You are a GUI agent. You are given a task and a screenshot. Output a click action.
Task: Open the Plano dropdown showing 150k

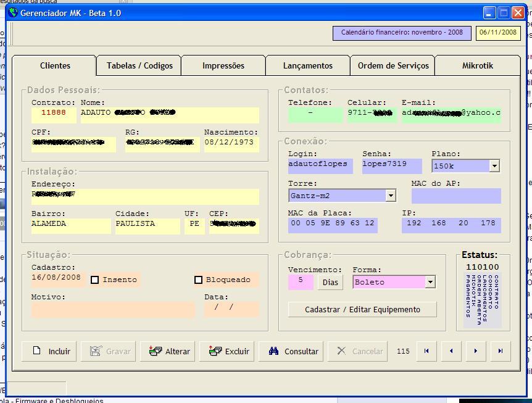(494, 166)
